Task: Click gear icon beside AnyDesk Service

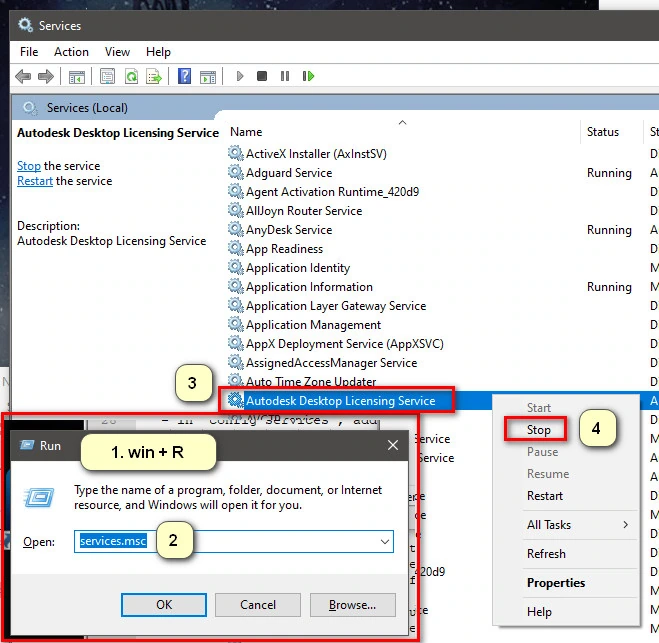Action: point(236,229)
